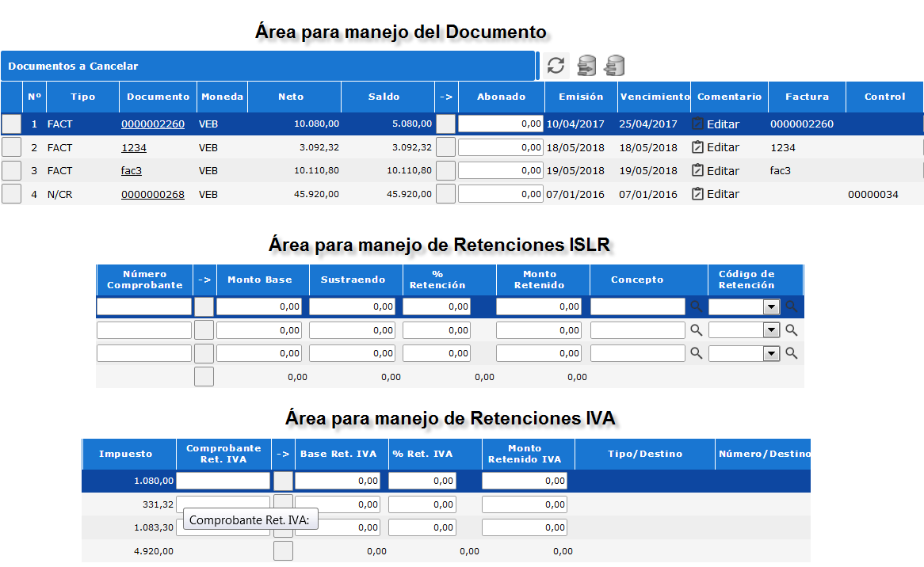Check the checkbox for the N/CR row
This screenshot has height=567, width=924.
(11, 192)
